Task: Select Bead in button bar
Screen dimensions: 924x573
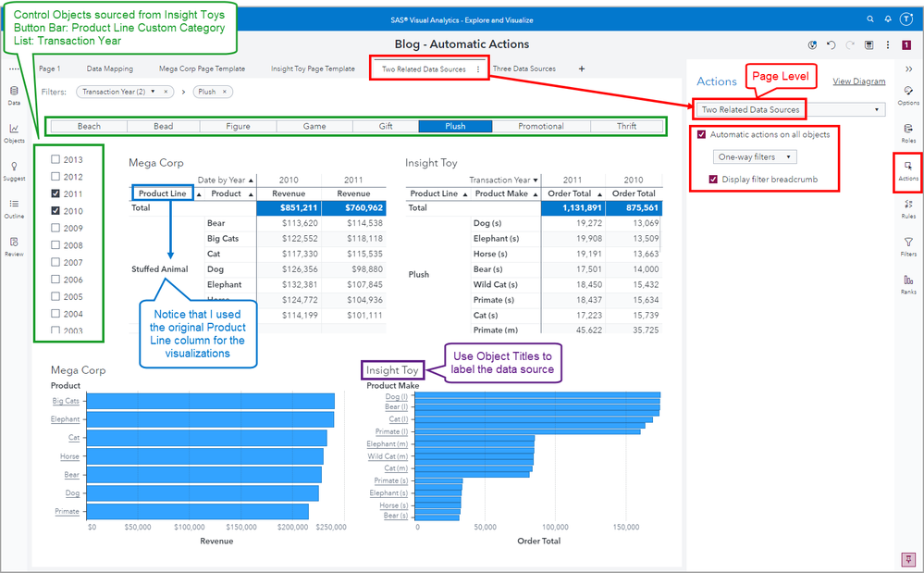Action: [163, 126]
